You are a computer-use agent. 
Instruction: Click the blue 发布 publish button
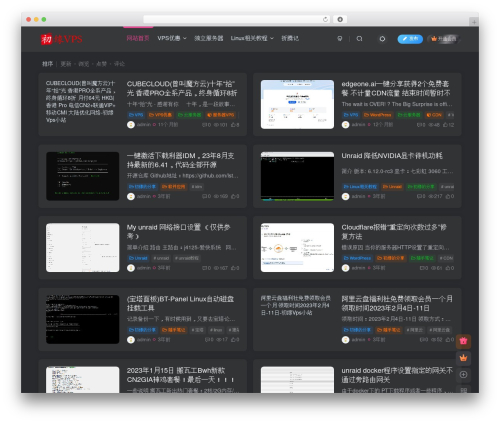pos(410,39)
